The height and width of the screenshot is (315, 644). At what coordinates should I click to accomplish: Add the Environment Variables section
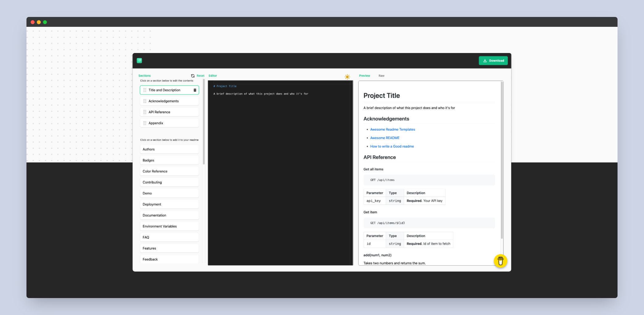(169, 226)
